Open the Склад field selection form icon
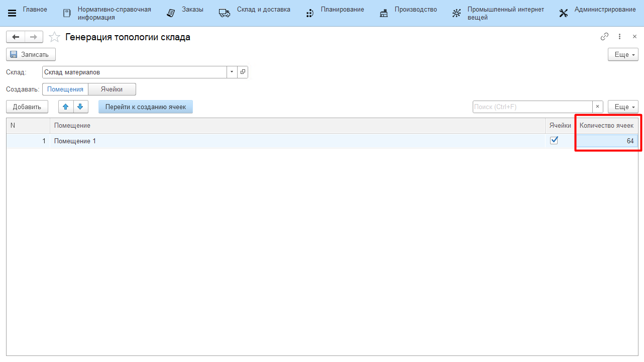Viewport: 644px width, 362px height. (243, 72)
